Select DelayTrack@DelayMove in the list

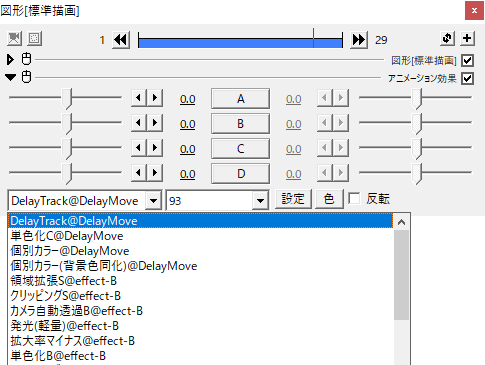pyautogui.click(x=201, y=221)
